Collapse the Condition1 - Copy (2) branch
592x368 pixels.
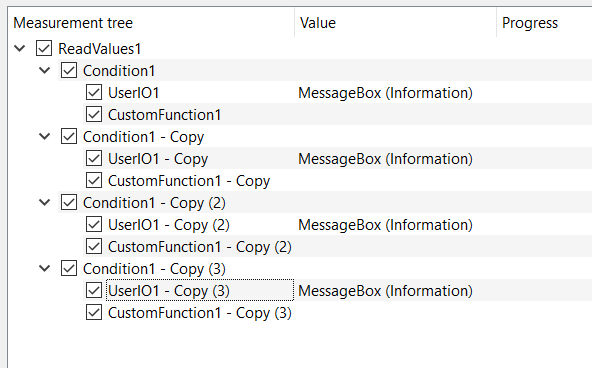coord(45,202)
